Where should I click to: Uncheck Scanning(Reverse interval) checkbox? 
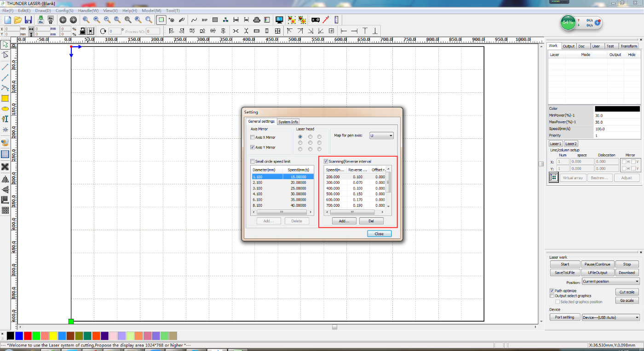(326, 161)
